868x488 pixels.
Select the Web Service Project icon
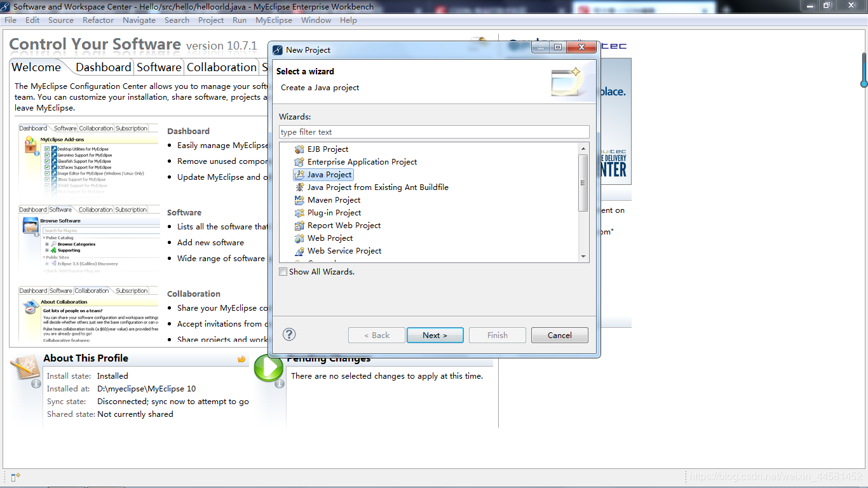299,251
